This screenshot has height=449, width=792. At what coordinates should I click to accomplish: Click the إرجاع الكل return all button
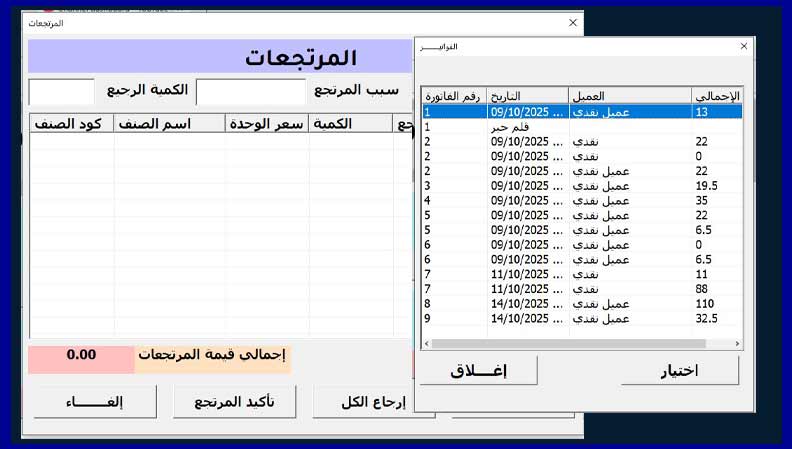(x=362, y=402)
